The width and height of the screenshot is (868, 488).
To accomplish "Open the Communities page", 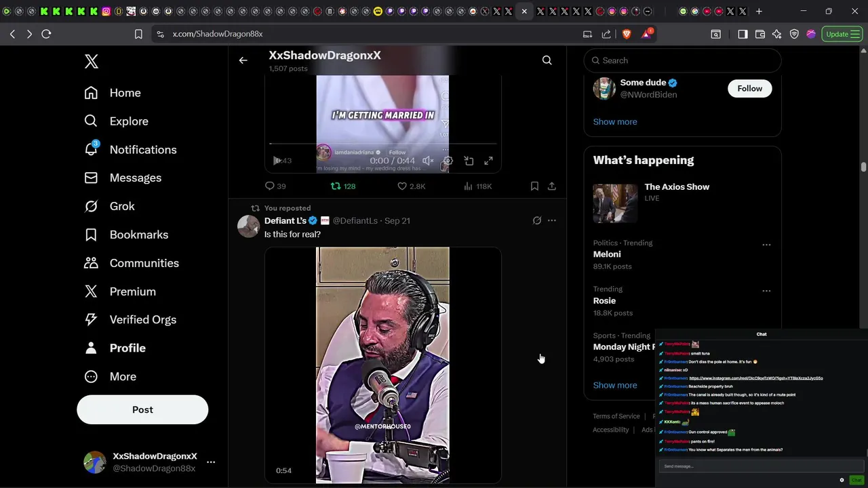I will [132, 263].
